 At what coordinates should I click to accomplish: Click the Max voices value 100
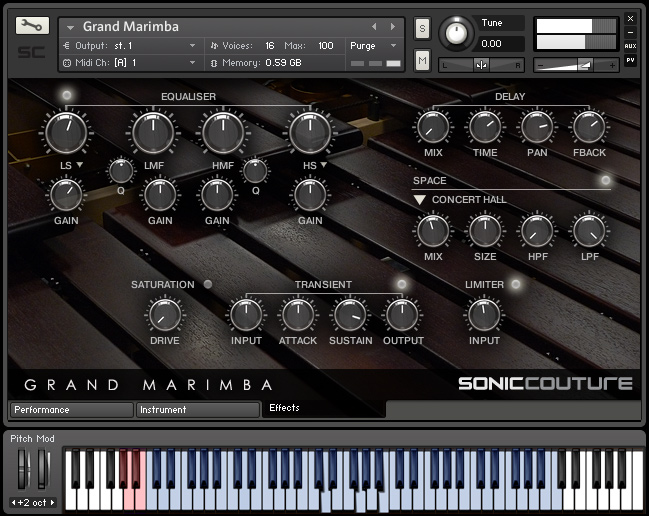coord(326,46)
